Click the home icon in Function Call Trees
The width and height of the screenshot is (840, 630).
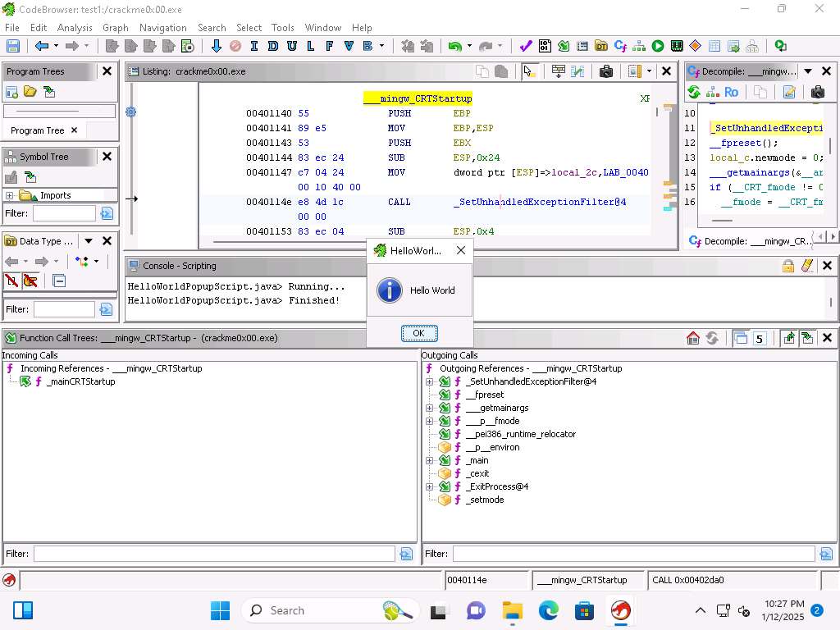click(693, 338)
